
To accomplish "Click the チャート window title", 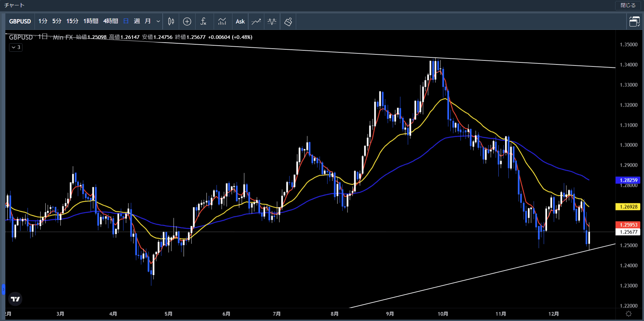I will 14,5.
